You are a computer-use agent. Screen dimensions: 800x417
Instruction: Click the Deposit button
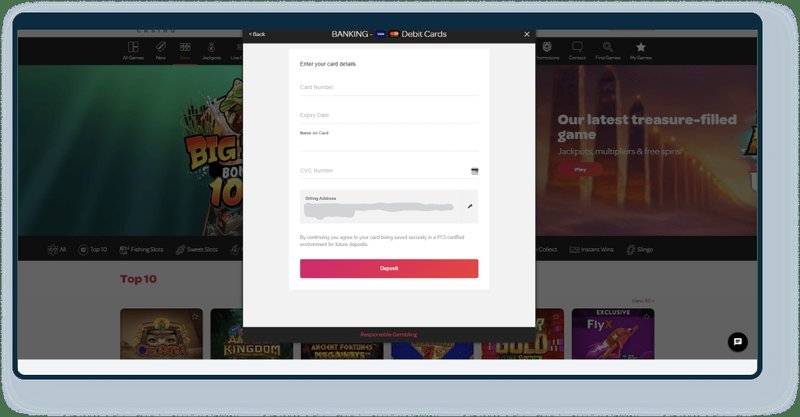point(389,268)
